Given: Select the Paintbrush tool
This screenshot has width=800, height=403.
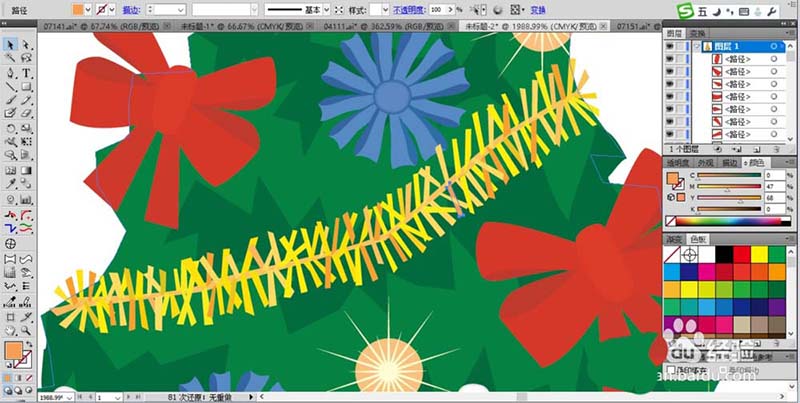Looking at the screenshot, I should click(x=11, y=100).
